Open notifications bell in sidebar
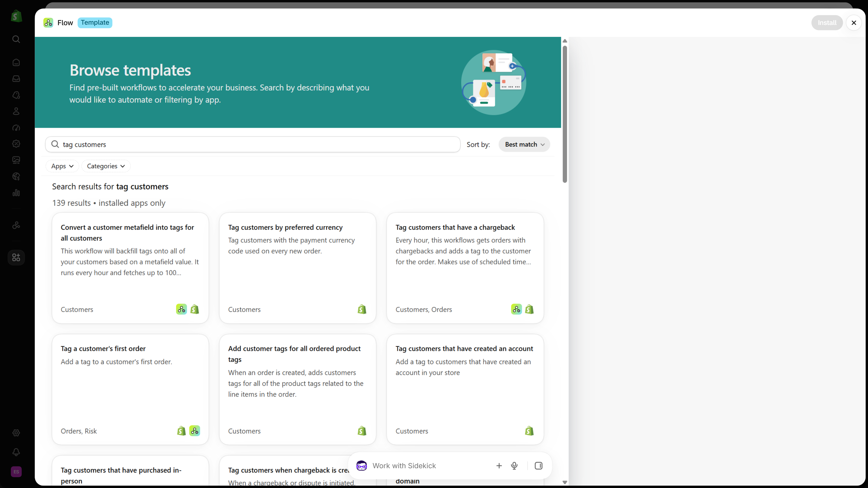Image resolution: width=868 pixels, height=488 pixels. coord(16,452)
